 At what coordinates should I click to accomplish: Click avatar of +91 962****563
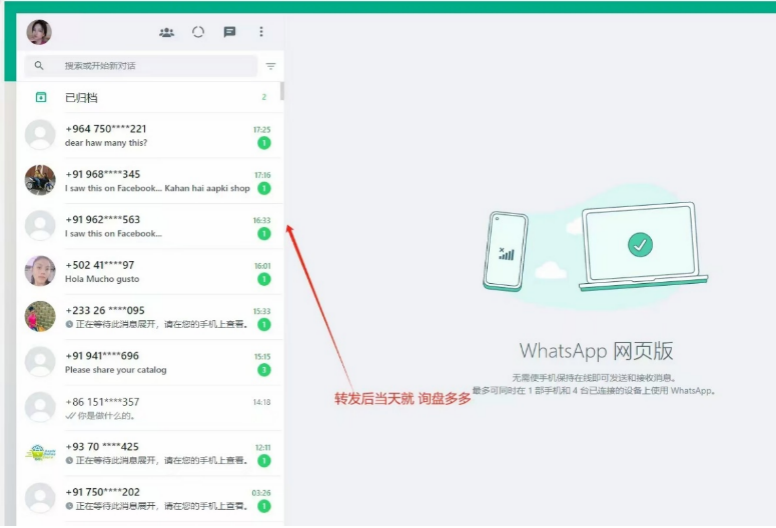(40, 226)
